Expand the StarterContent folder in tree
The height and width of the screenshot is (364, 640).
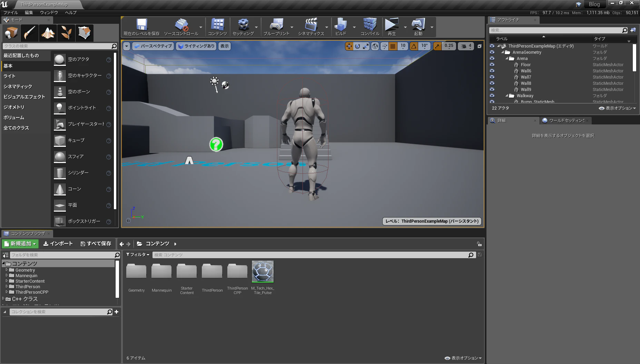click(7, 281)
